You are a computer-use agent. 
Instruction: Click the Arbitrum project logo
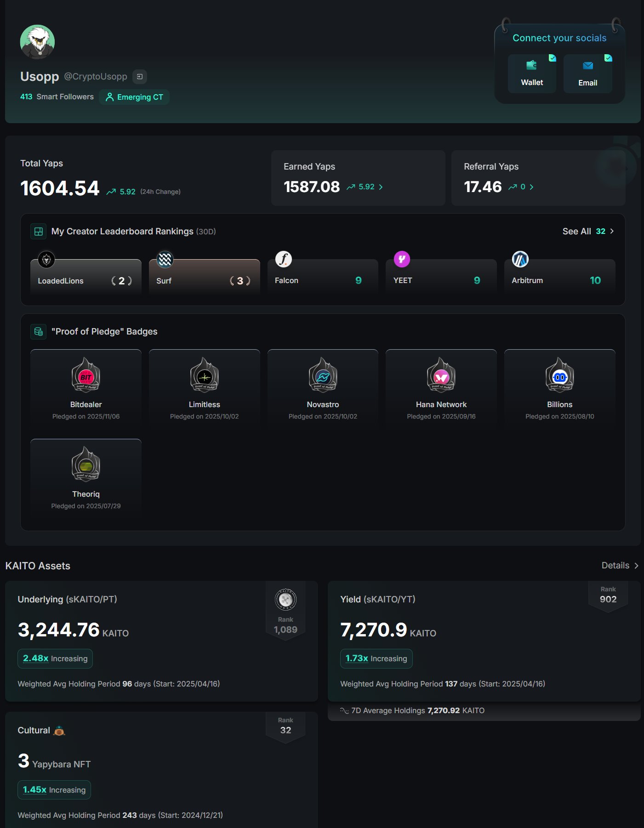pos(520,259)
